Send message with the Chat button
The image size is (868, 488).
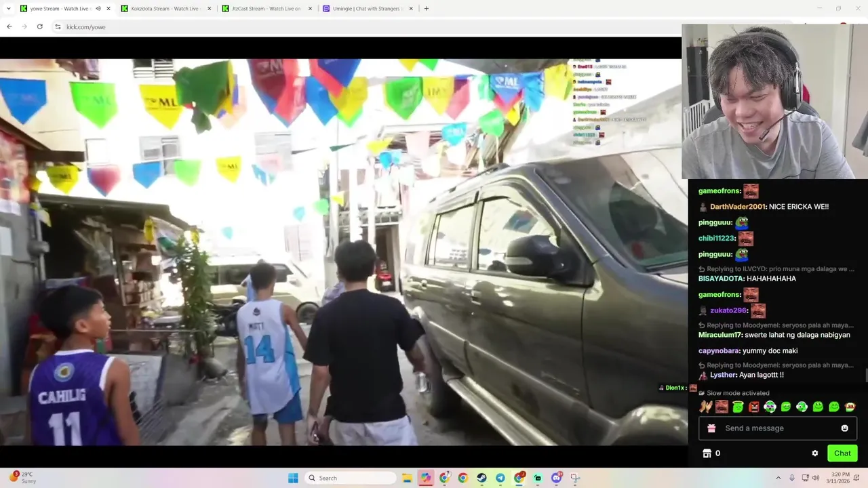(x=842, y=453)
